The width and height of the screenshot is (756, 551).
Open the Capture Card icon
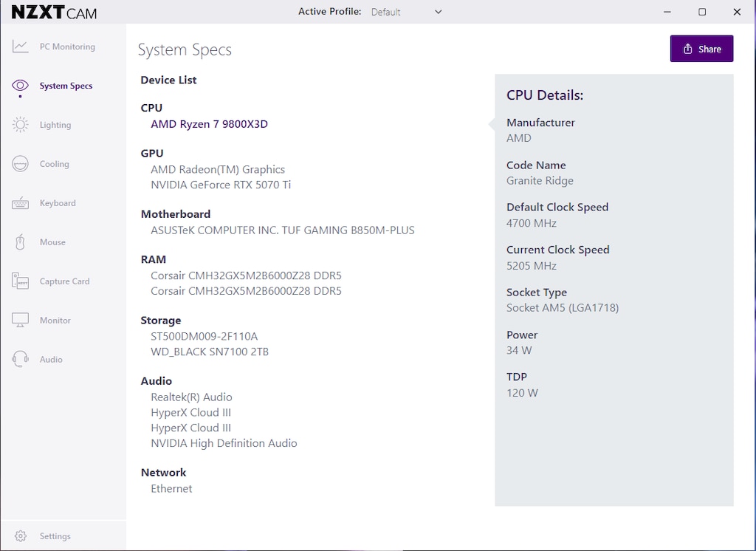pyautogui.click(x=20, y=281)
